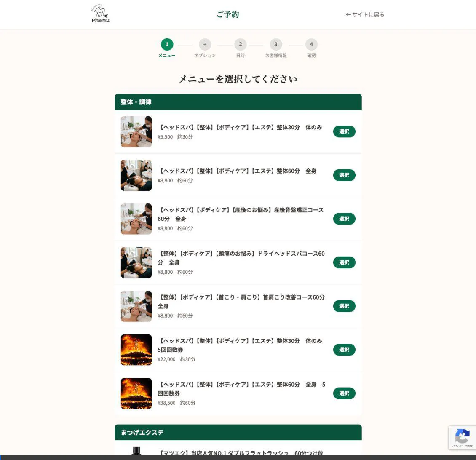Click the first massage treatment thumbnail

pos(136,131)
